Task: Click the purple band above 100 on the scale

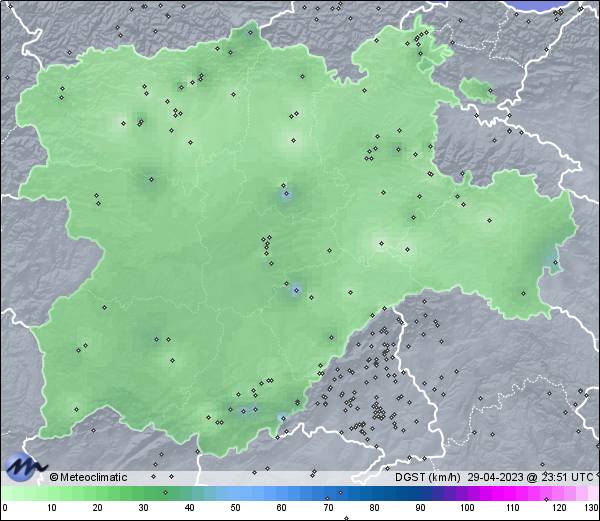Action: [463, 494]
